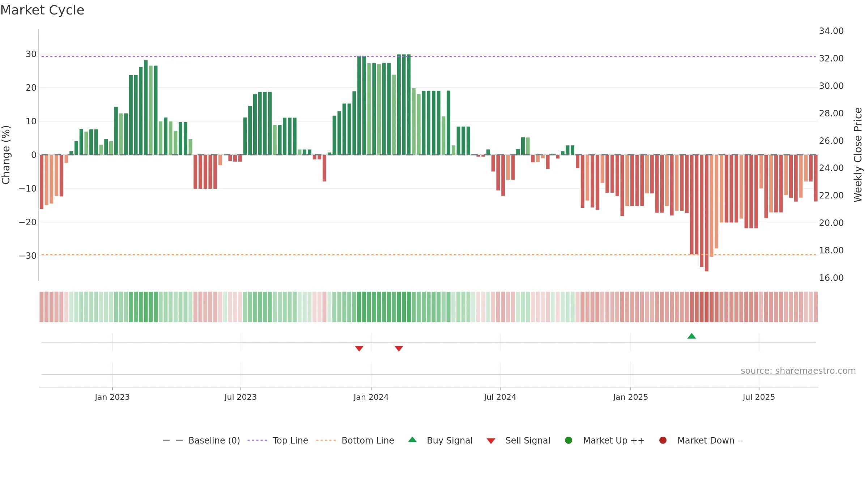Click the purple dotted Top Line legend sample
Image resolution: width=868 pixels, height=488 pixels.
(257, 440)
